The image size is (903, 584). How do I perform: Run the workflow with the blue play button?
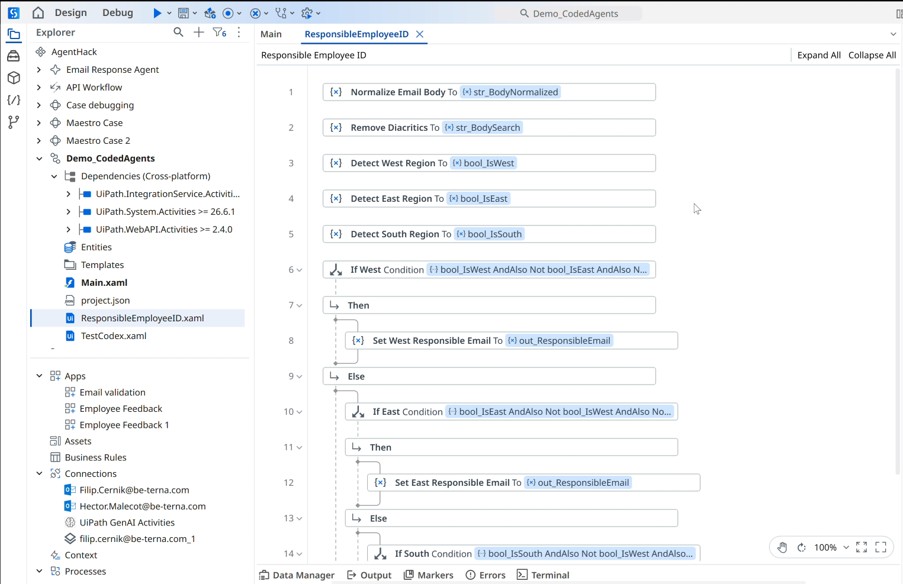pyautogui.click(x=157, y=13)
